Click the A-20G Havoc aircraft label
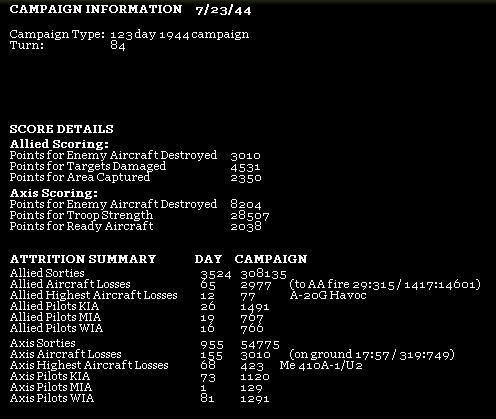 (x=328, y=295)
